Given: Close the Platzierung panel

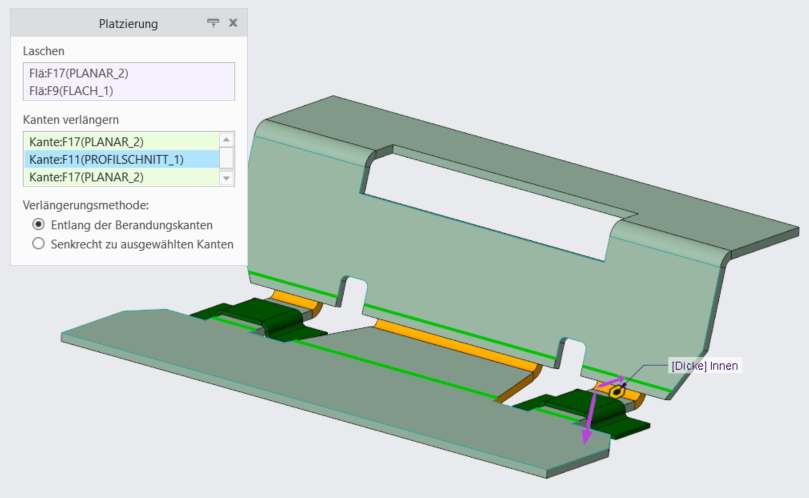Looking at the screenshot, I should [x=233, y=23].
